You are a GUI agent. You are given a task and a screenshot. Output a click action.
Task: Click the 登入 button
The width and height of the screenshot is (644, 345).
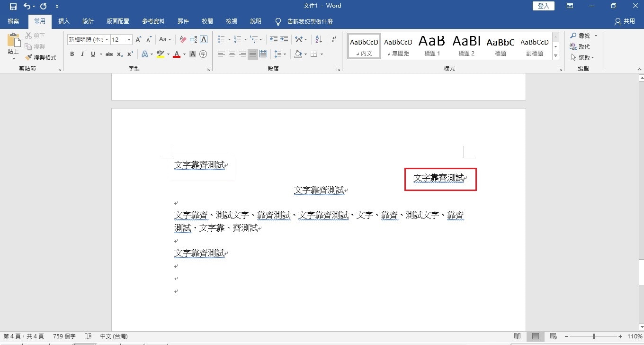[x=543, y=6]
